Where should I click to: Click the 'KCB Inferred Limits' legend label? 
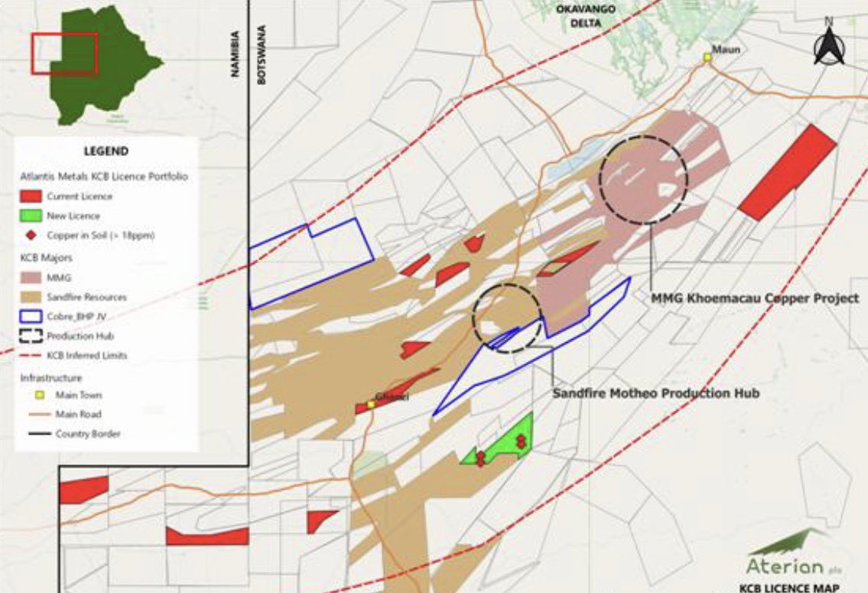(x=87, y=356)
